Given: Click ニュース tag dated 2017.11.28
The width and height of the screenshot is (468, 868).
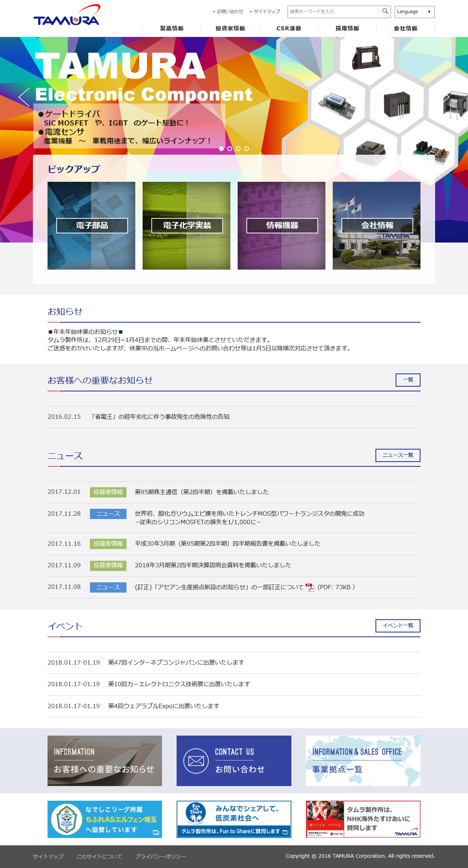Looking at the screenshot, I should coord(108,514).
